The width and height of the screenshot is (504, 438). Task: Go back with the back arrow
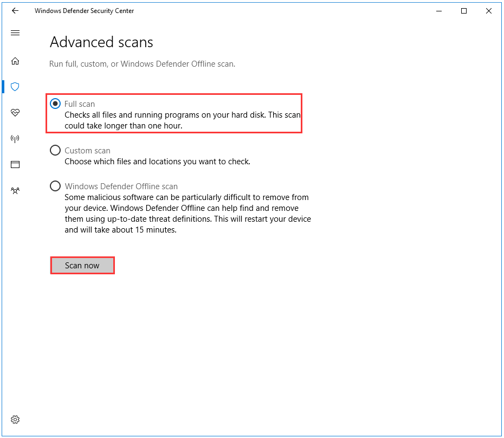(15, 11)
